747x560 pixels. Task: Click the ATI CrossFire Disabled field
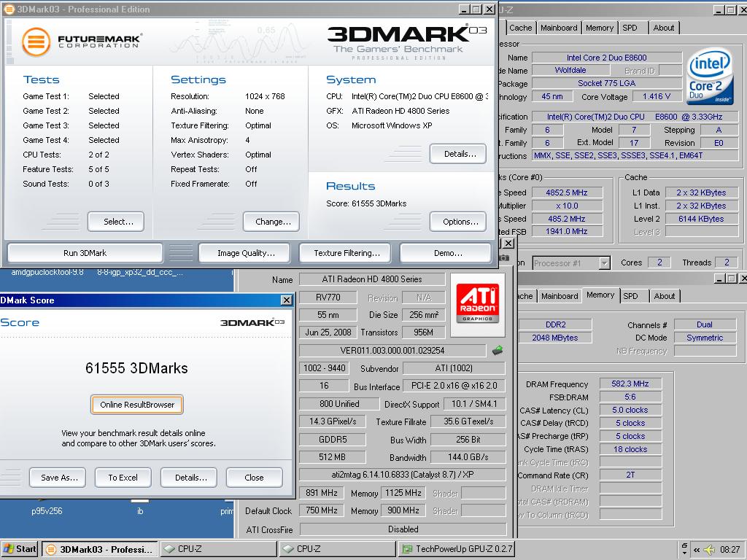403,529
